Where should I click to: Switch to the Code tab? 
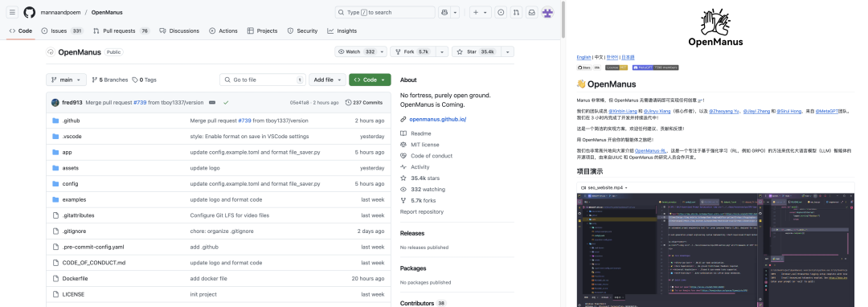click(x=20, y=31)
